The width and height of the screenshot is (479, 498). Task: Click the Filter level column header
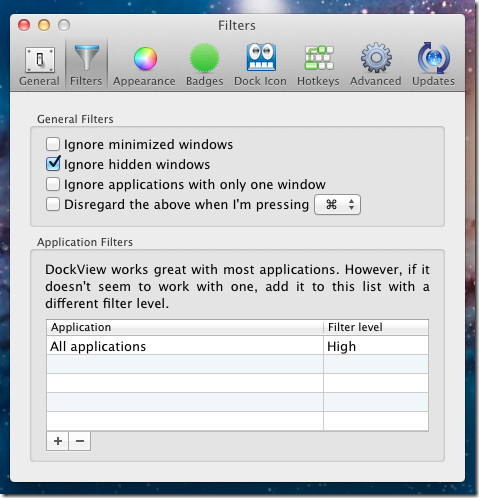(x=376, y=327)
